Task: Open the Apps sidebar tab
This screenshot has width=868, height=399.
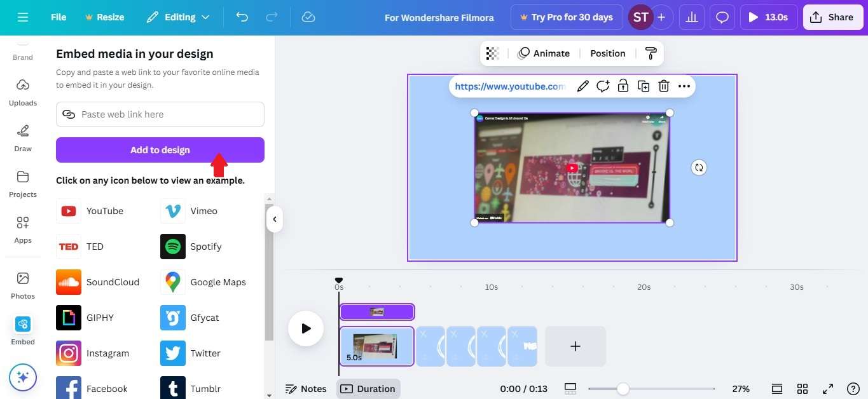Action: [x=23, y=229]
